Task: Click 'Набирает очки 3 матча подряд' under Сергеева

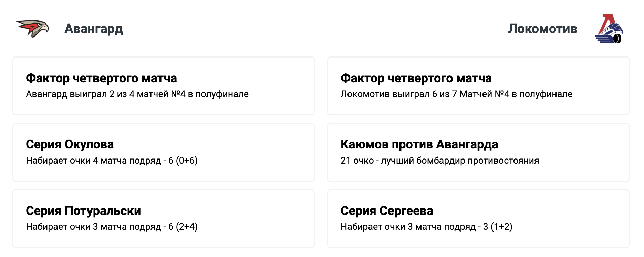Action: pos(408,227)
